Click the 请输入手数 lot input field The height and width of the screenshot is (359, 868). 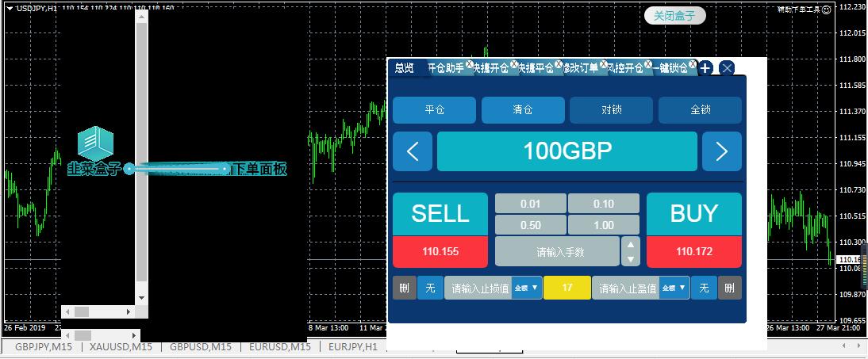(x=558, y=252)
